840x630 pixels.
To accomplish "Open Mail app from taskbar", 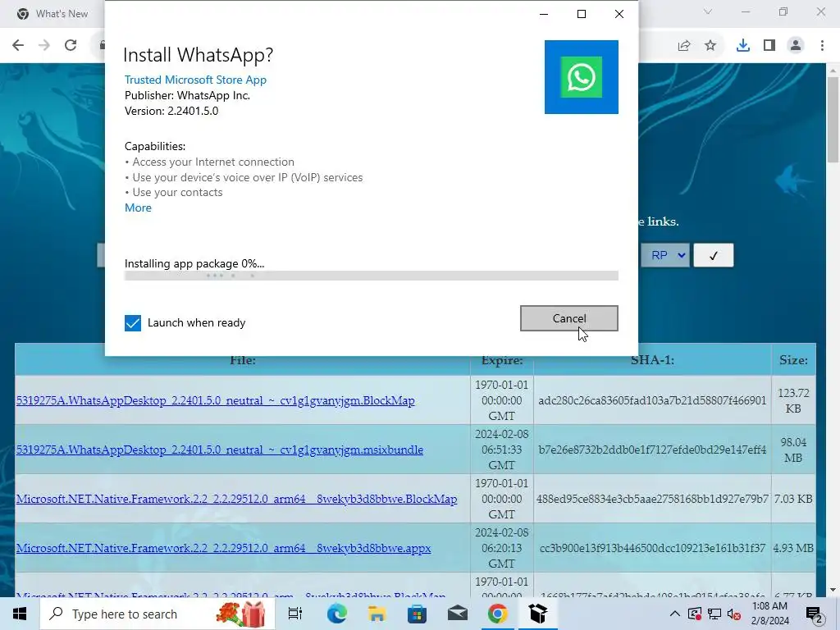I will point(457,614).
